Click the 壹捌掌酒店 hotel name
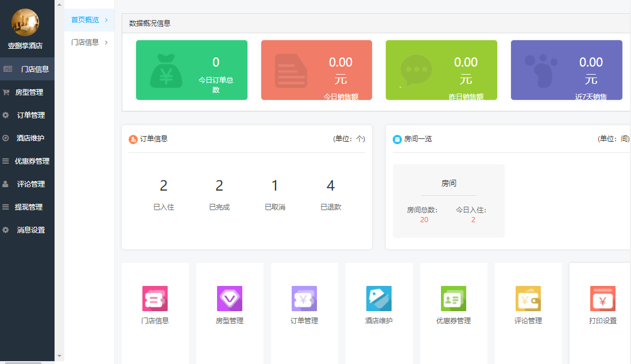This screenshot has width=631, height=364. [25, 46]
